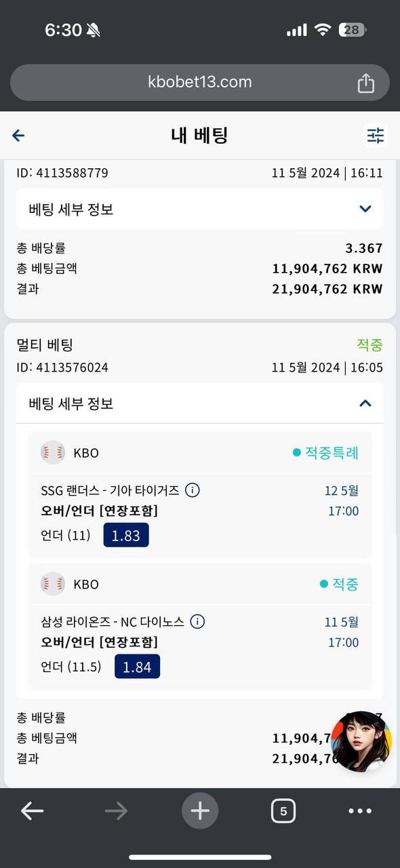Open browser more options menu
400x868 pixels.
coord(360,810)
